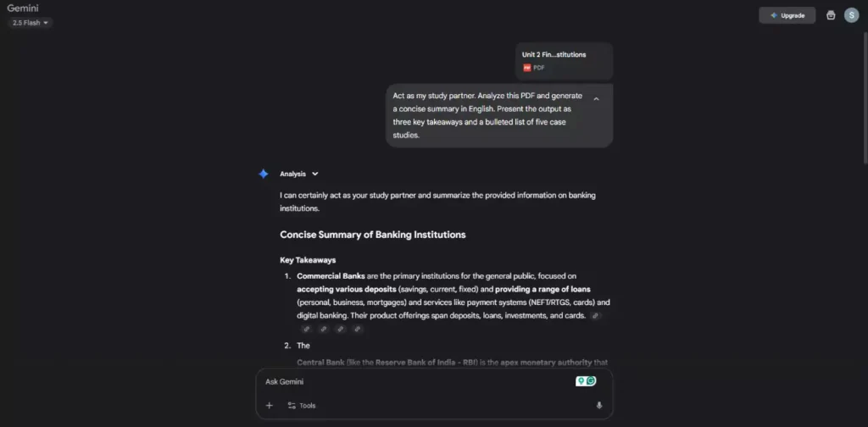Click the red PDF file icon

tap(526, 68)
